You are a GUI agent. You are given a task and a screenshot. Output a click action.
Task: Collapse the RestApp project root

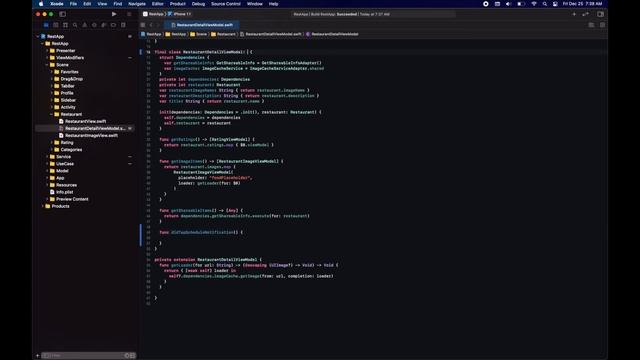(38, 36)
